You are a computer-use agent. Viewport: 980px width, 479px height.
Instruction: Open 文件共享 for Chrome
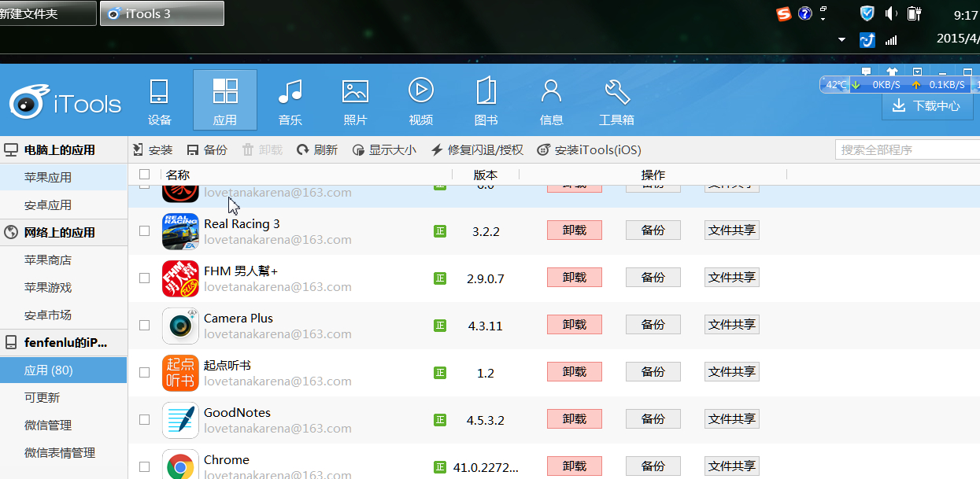[732, 466]
